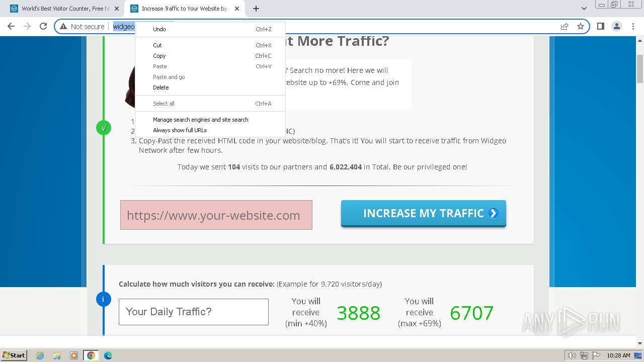644x362 pixels.
Task: Launch Internet Explorer from the taskbar
Action: [40, 355]
